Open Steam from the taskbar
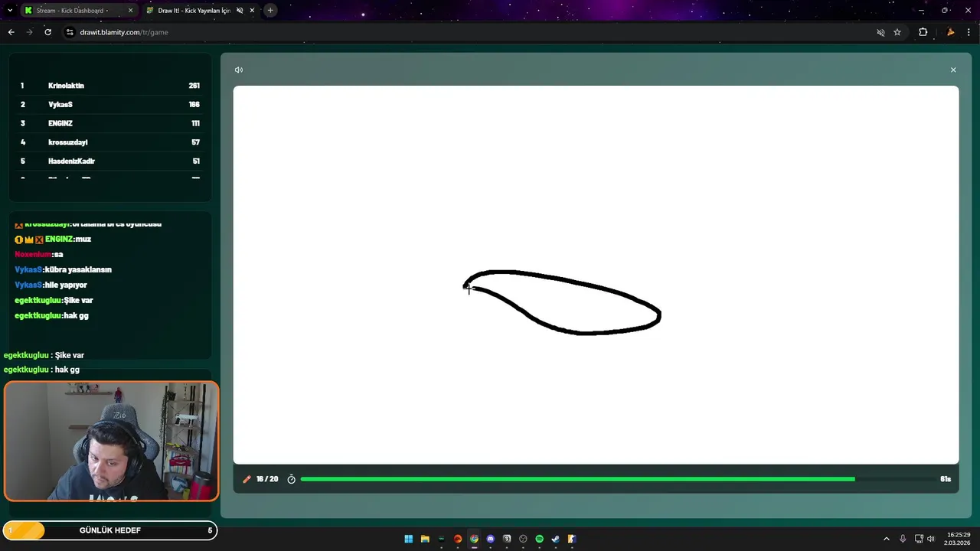The height and width of the screenshot is (551, 980). coord(555,539)
